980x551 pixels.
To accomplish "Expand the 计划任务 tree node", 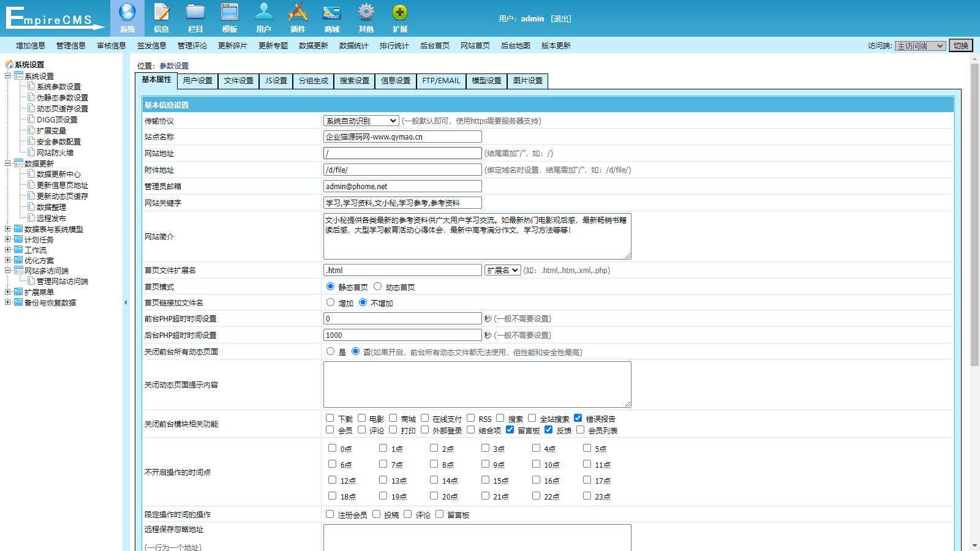I will 8,239.
